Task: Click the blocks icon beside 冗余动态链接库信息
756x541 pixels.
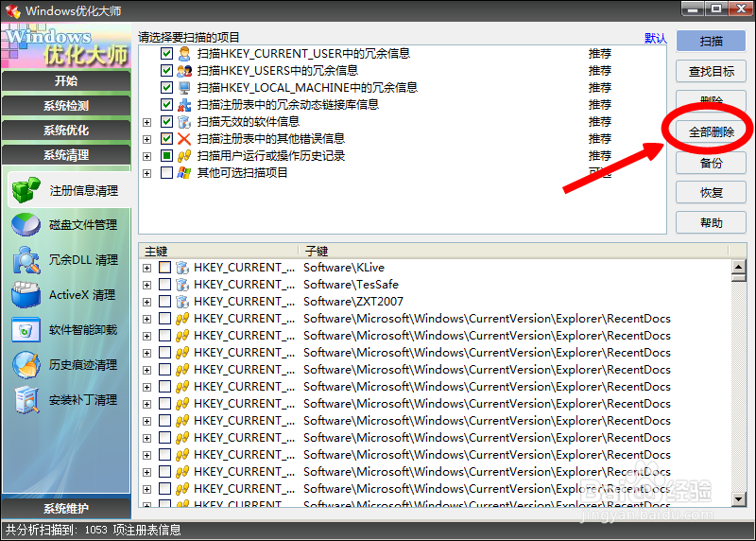Action: (183, 105)
